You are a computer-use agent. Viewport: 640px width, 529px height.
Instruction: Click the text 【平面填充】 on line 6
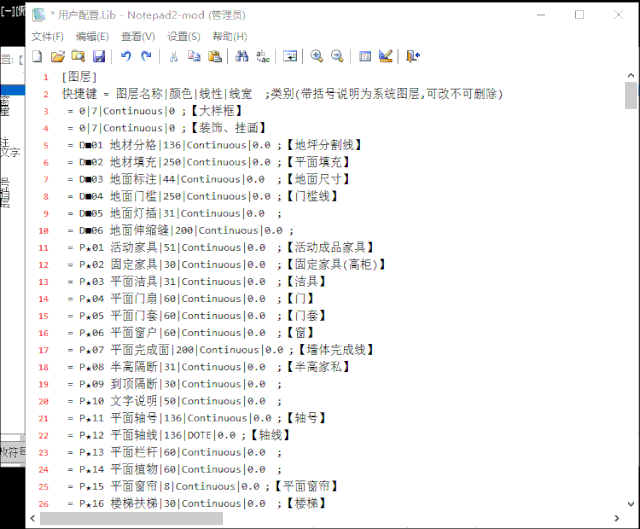point(318,162)
